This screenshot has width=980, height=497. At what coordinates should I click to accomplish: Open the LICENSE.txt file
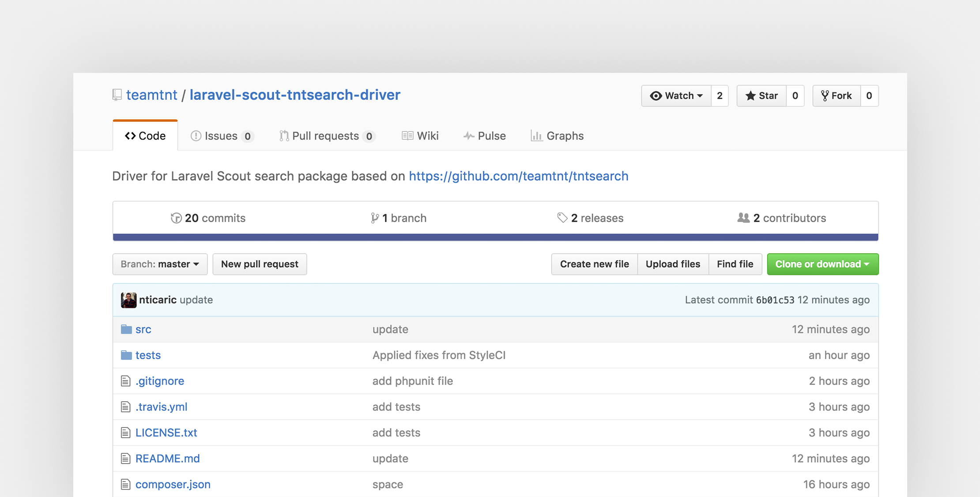tap(166, 433)
